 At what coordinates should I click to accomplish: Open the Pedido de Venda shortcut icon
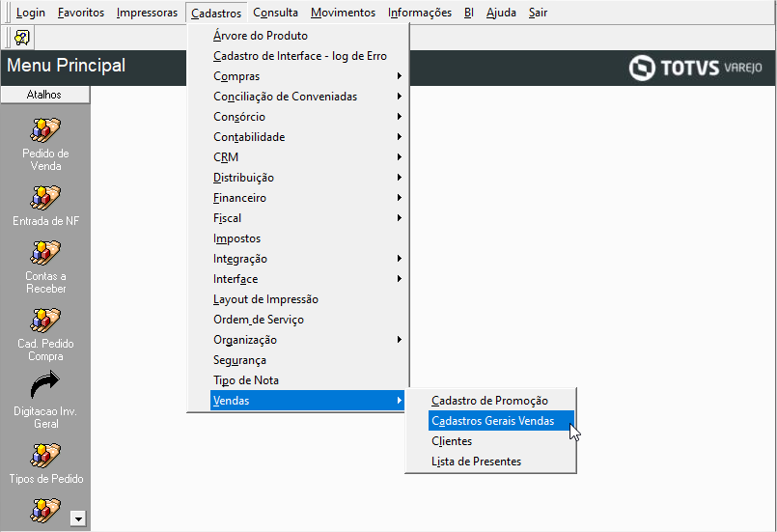tap(45, 130)
